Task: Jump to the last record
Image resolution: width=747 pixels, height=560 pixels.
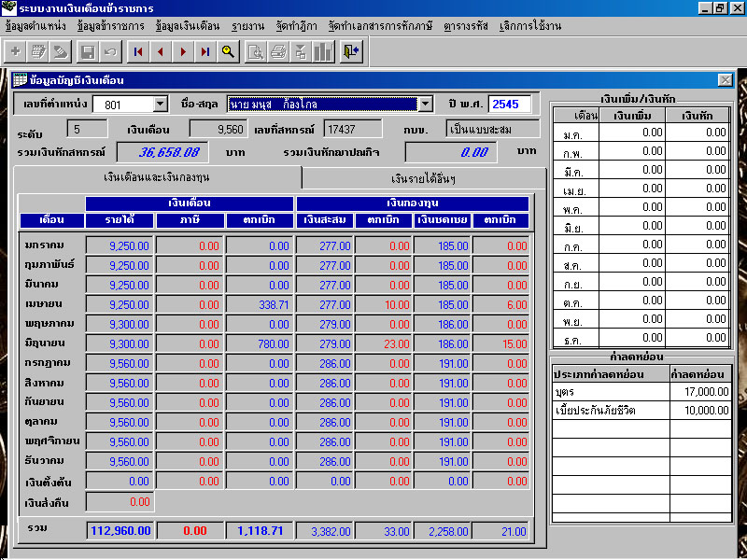Action: tap(205, 51)
